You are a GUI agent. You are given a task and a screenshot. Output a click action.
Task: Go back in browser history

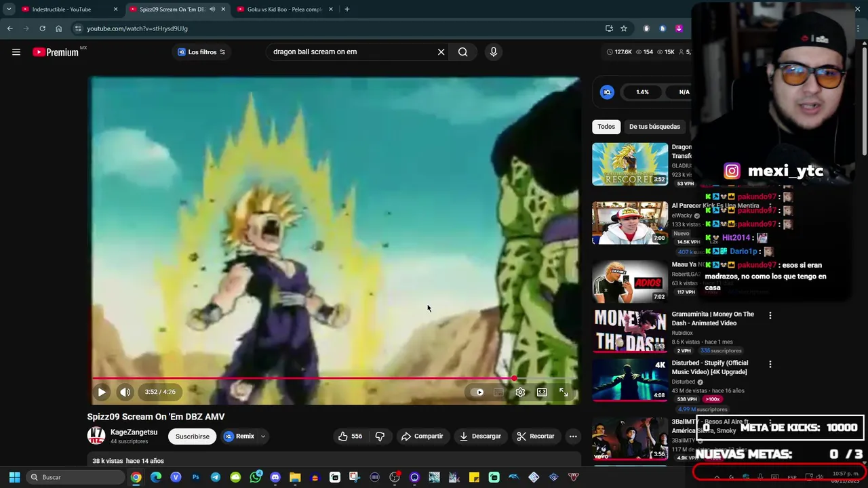pyautogui.click(x=9, y=28)
